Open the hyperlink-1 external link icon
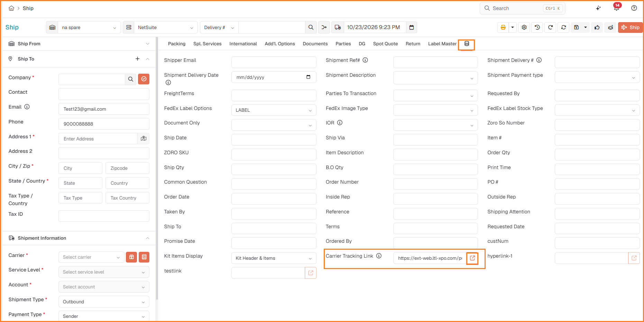The image size is (644, 322). 634,258
